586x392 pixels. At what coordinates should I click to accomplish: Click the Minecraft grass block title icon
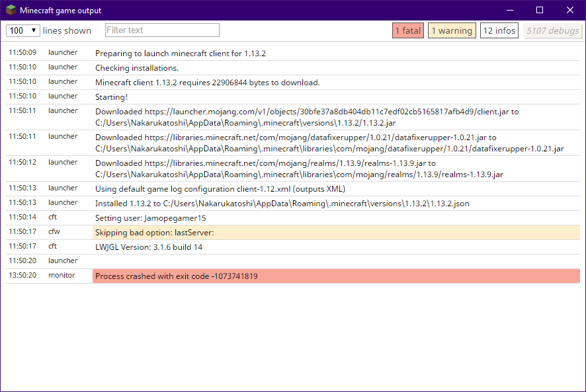point(11,10)
